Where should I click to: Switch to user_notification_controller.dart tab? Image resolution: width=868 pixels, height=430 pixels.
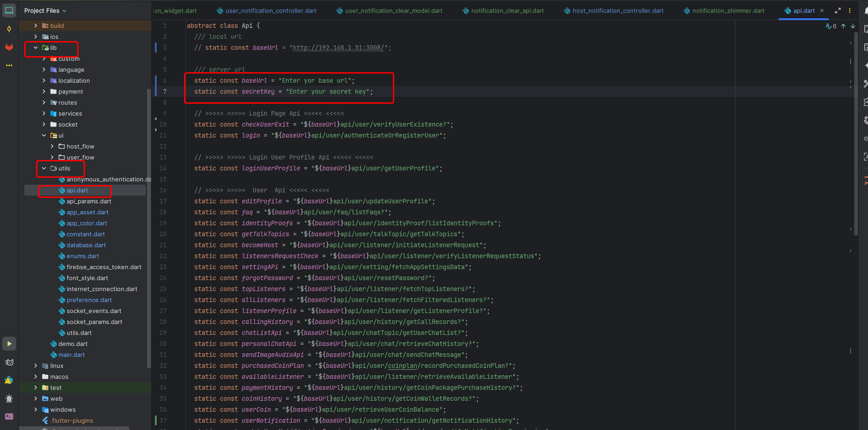[270, 11]
